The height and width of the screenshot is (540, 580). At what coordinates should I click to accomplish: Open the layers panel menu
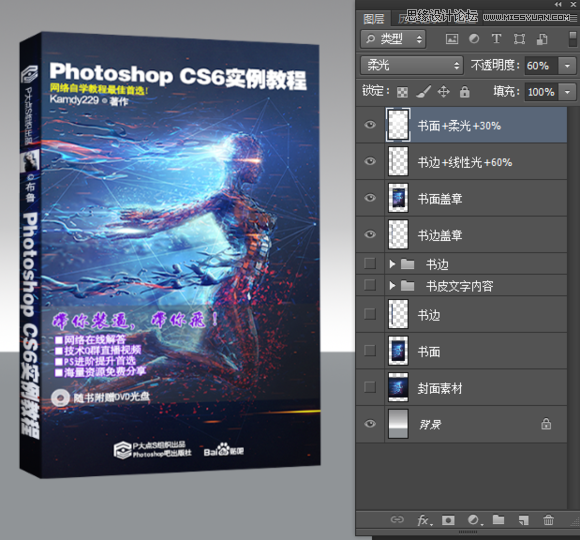[573, 17]
